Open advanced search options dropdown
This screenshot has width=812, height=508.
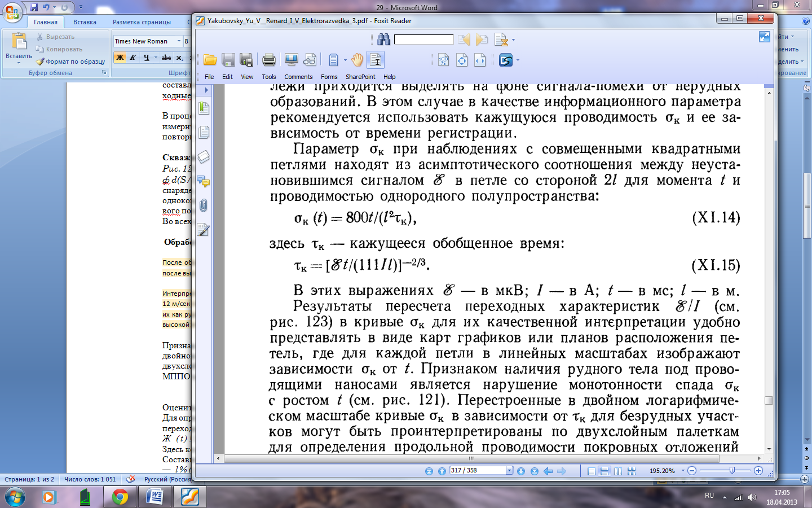point(513,40)
